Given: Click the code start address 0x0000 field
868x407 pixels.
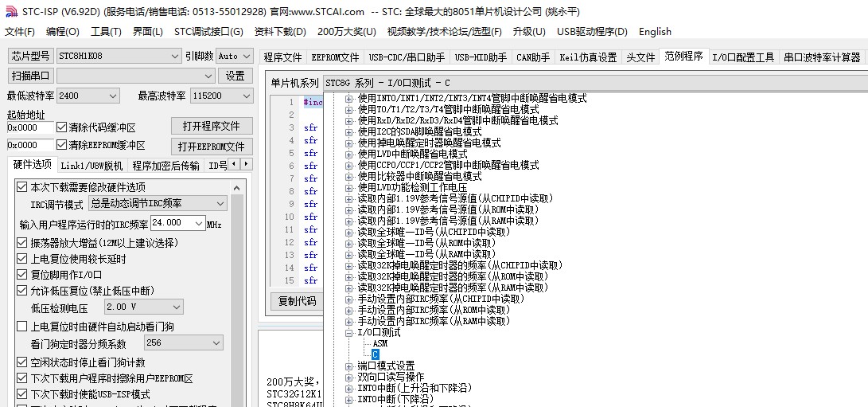Looking at the screenshot, I should click(30, 127).
